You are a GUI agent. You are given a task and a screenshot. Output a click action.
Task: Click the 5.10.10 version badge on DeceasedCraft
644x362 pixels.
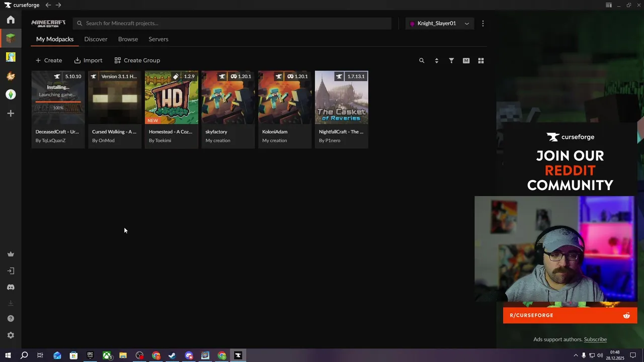pos(73,76)
